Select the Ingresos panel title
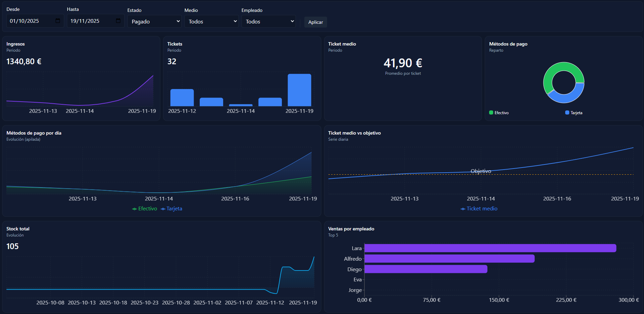 coord(15,44)
